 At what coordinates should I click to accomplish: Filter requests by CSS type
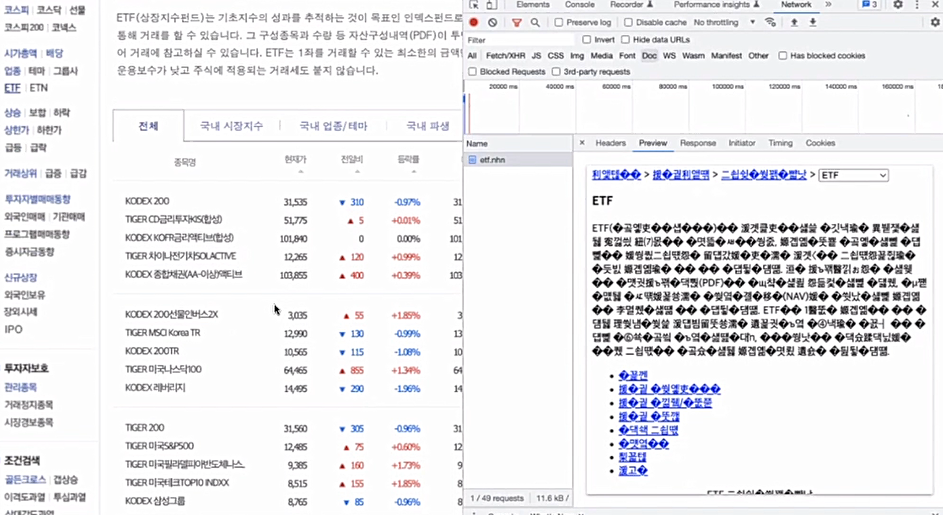point(556,55)
